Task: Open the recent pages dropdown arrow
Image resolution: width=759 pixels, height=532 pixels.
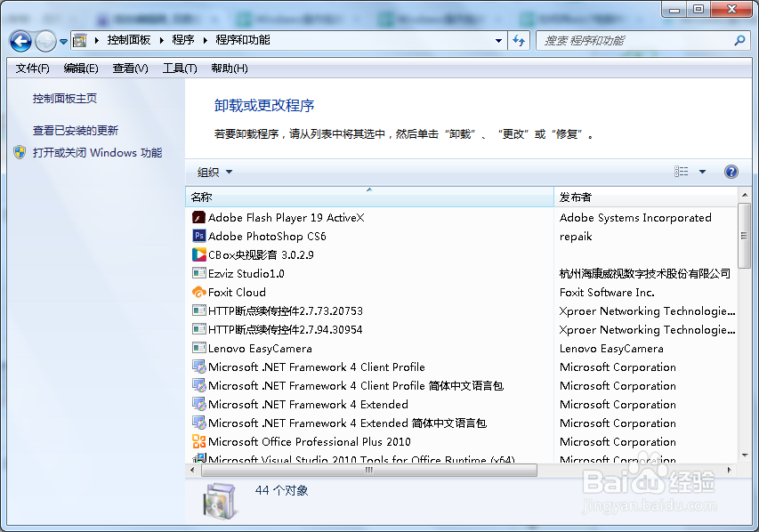Action: click(63, 42)
